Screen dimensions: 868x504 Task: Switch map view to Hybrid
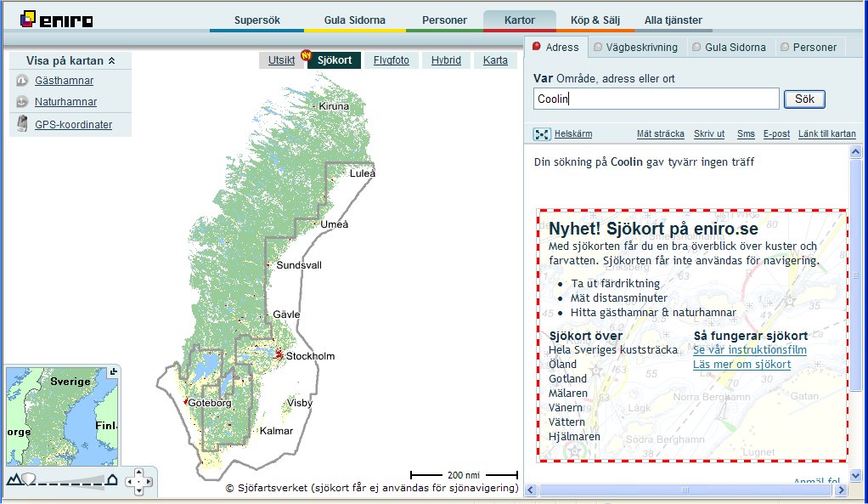446,60
